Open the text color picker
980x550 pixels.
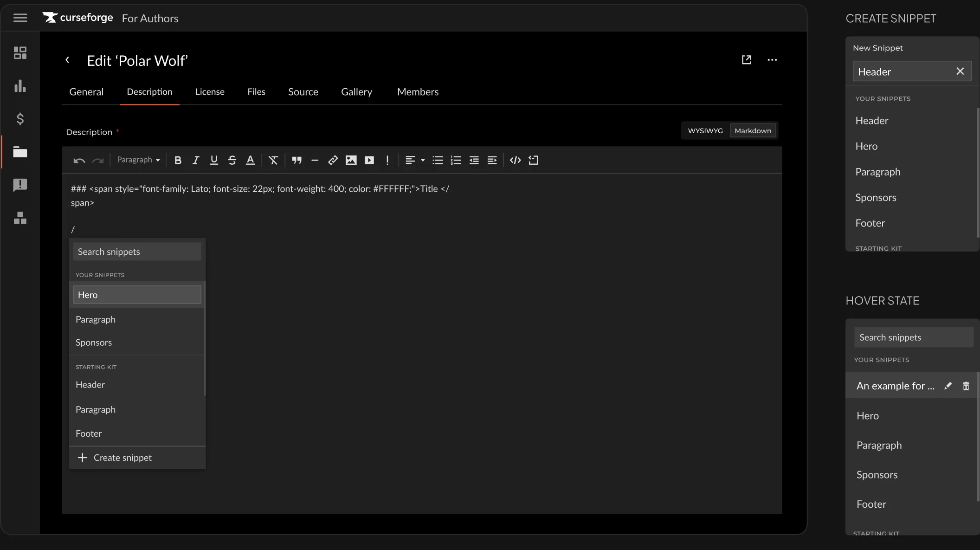pyautogui.click(x=250, y=160)
